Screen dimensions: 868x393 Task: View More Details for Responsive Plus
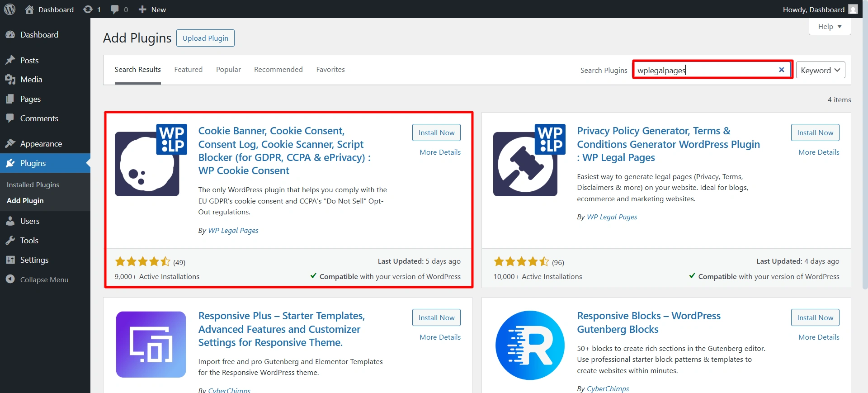440,337
